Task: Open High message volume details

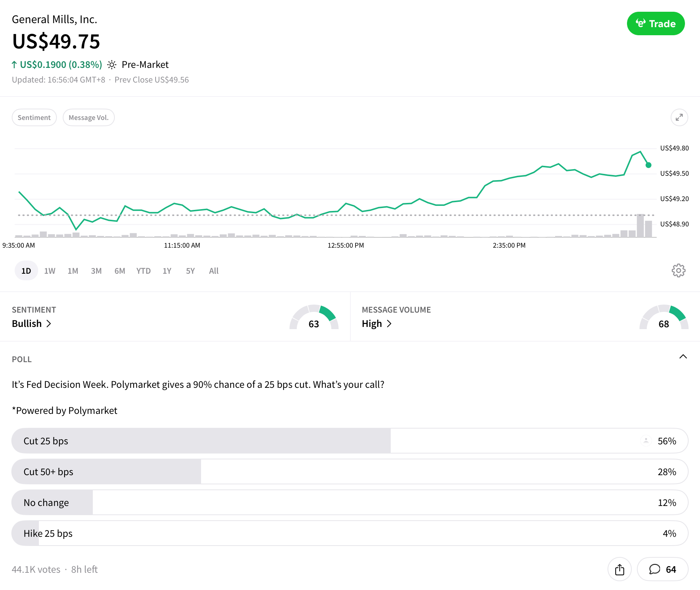Action: tap(376, 324)
